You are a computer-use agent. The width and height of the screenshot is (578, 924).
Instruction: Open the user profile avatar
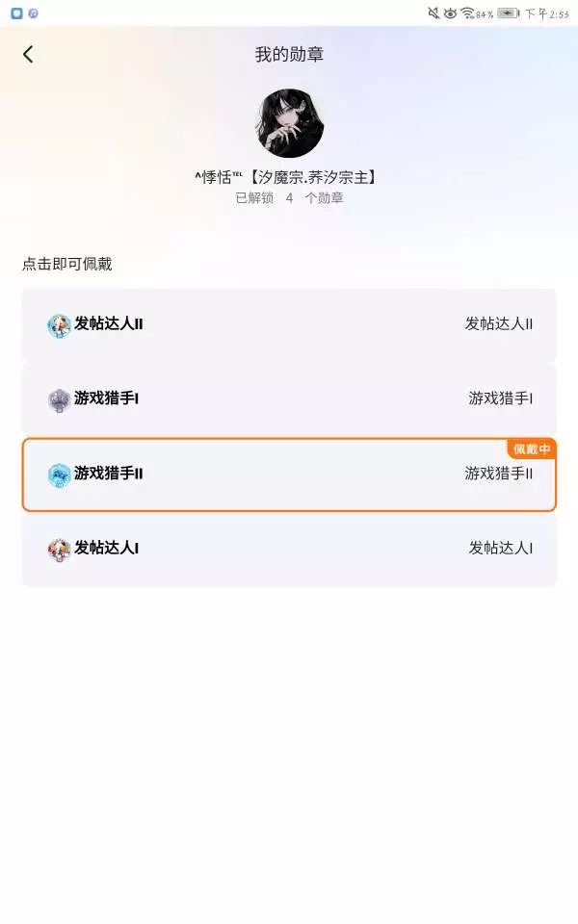(x=289, y=123)
